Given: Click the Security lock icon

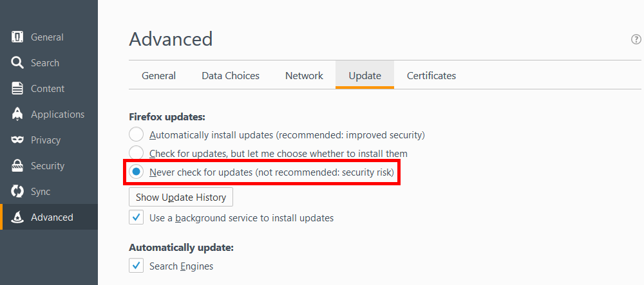Looking at the screenshot, I should [x=18, y=166].
